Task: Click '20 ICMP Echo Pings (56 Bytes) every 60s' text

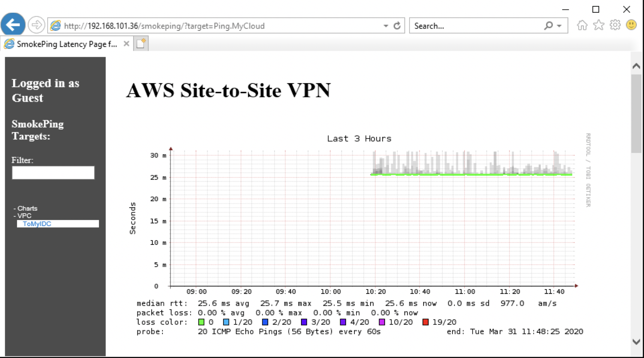Action: (289, 332)
